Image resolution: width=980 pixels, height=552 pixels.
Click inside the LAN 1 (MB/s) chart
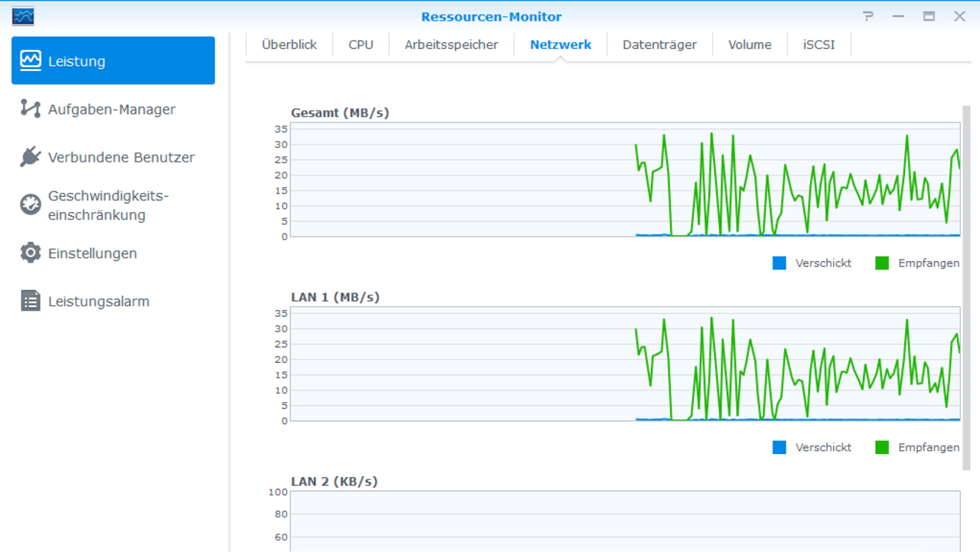(x=625, y=364)
